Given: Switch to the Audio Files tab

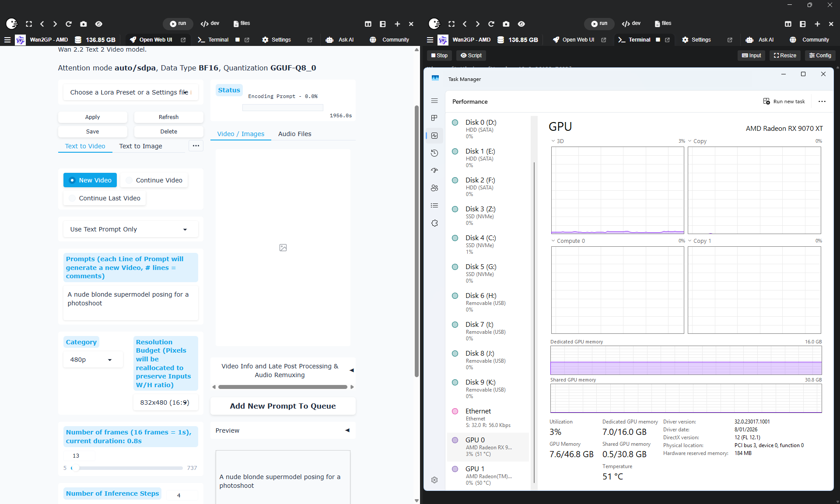Looking at the screenshot, I should [294, 134].
